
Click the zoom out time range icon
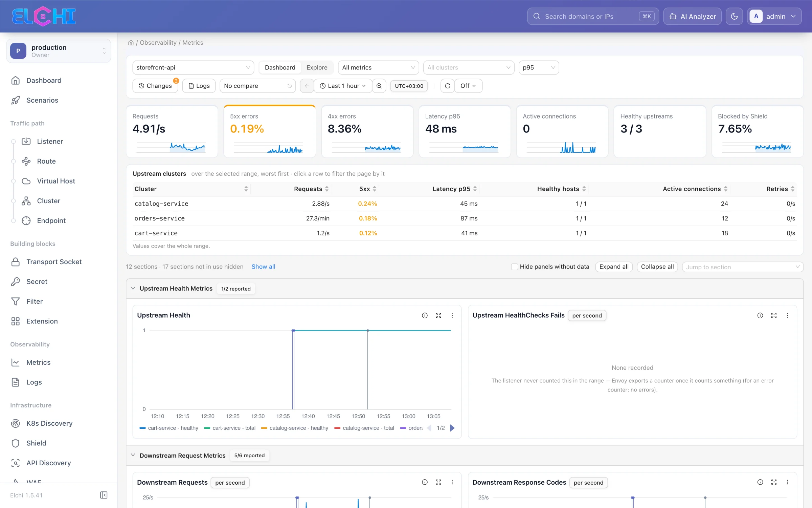[379, 86]
